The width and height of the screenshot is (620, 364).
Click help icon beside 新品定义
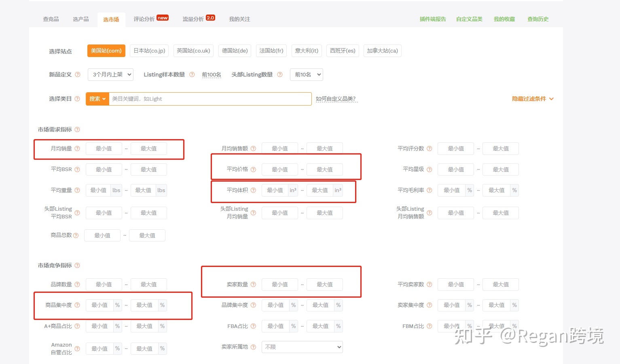(78, 74)
